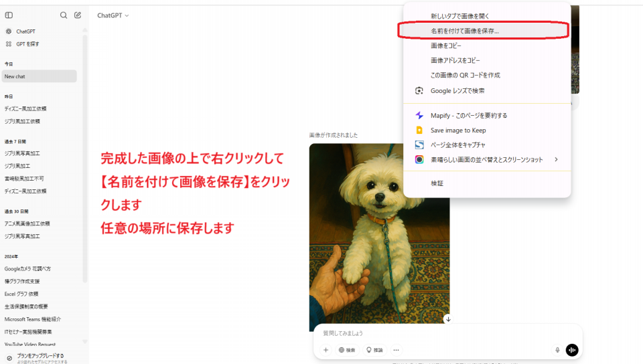Open the search chats magnifier icon
The width and height of the screenshot is (643, 364).
tap(64, 15)
